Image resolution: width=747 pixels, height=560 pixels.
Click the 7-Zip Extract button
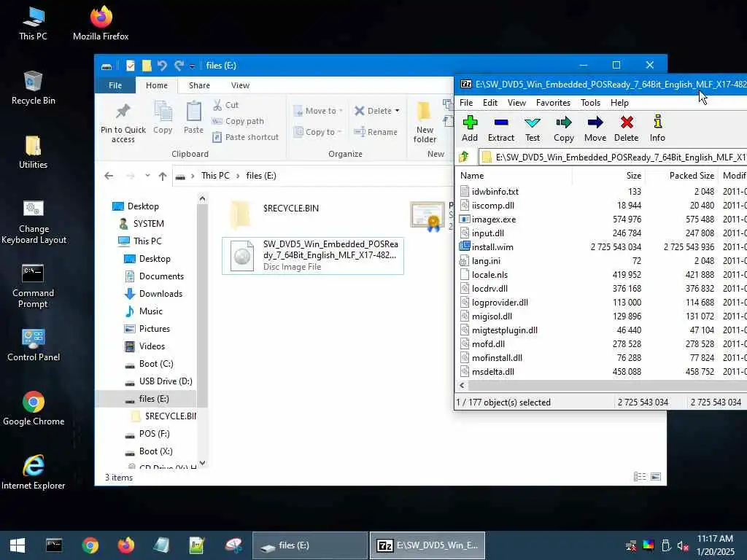500,128
